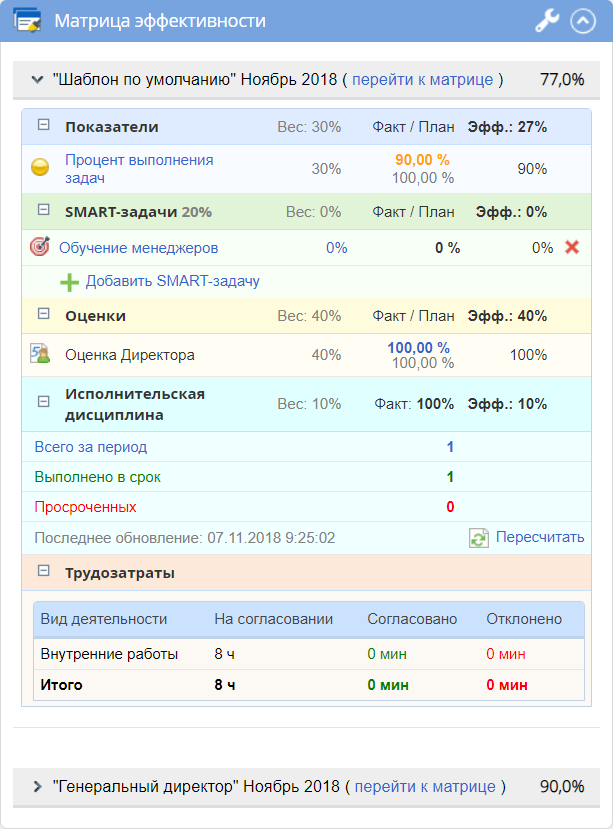Viewport: 613px width, 829px height.
Task: Click the green plus add SMART-task icon
Action: (69, 281)
